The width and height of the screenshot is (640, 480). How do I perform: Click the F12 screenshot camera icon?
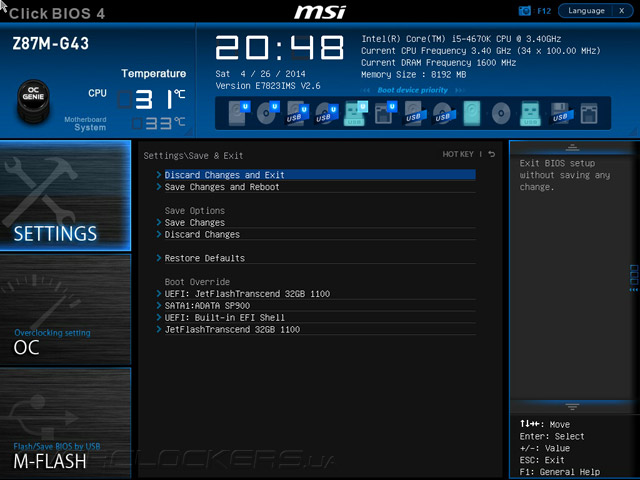(x=524, y=11)
